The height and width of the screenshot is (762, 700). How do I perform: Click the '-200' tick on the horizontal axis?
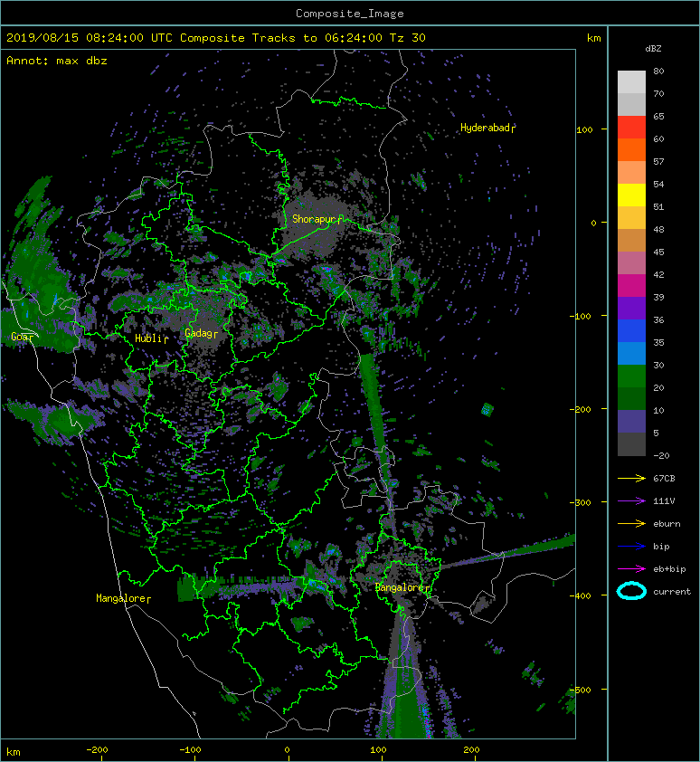pyautogui.click(x=97, y=750)
